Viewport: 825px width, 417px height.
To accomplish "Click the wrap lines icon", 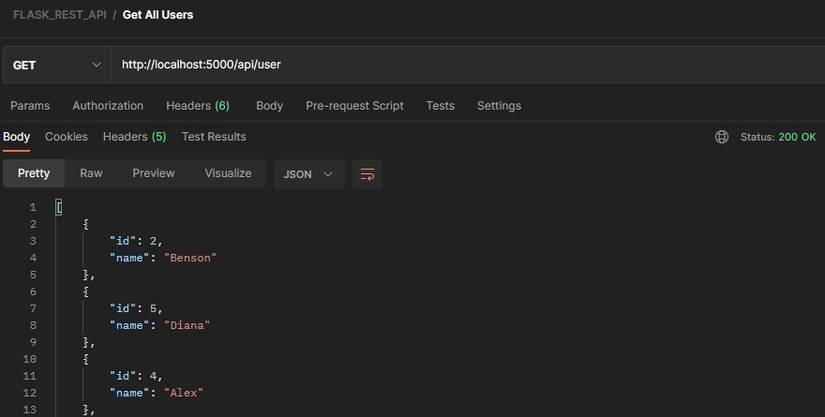I will pyautogui.click(x=367, y=174).
